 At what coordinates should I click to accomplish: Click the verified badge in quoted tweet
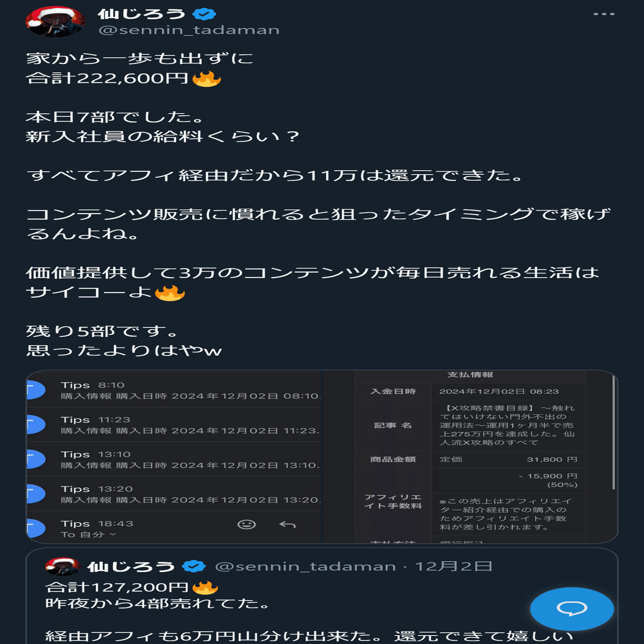pos(194,566)
